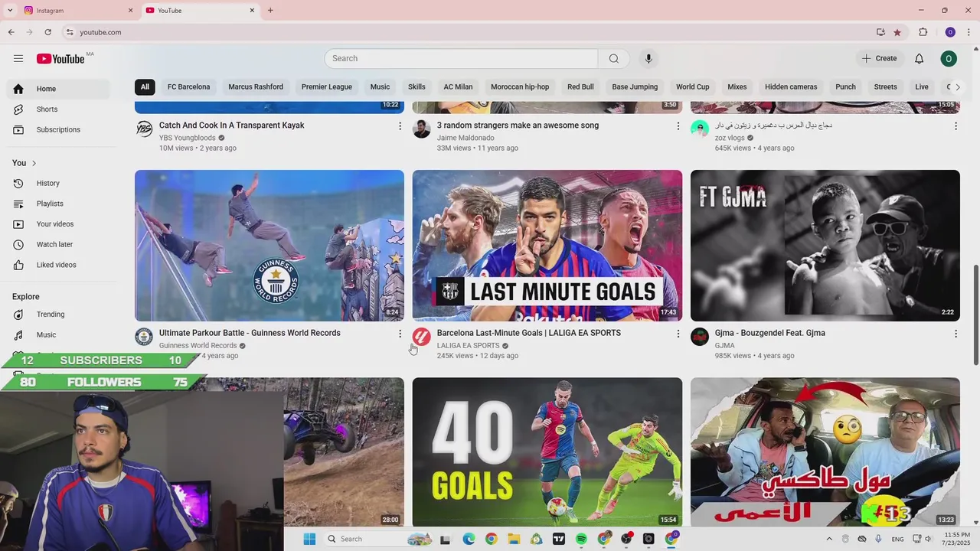980x551 pixels.
Task: Click the YouTube search input field
Action: coord(461,58)
